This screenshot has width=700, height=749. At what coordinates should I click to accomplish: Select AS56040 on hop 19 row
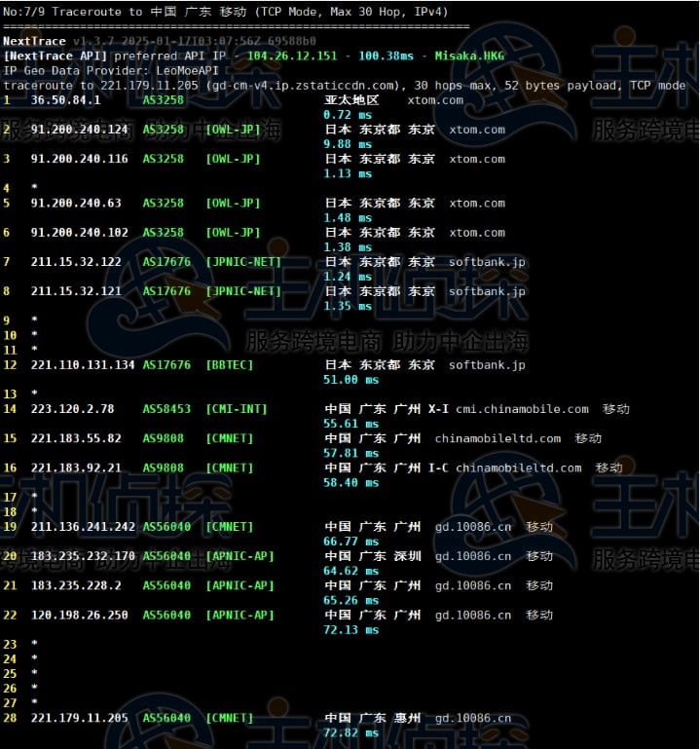(x=166, y=527)
